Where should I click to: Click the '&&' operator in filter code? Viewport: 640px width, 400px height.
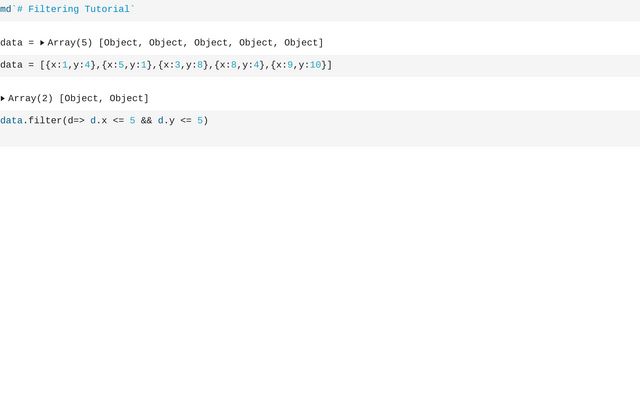(x=146, y=121)
